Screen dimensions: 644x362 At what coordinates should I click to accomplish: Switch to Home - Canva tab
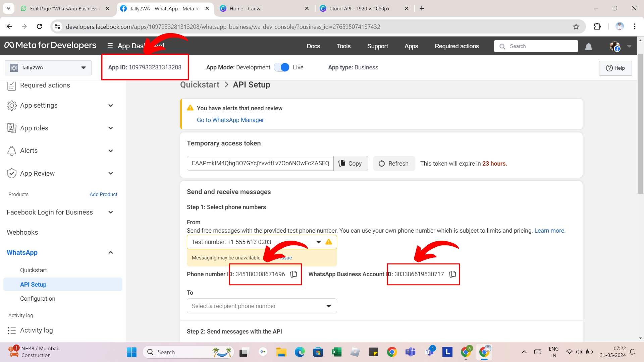(x=265, y=8)
